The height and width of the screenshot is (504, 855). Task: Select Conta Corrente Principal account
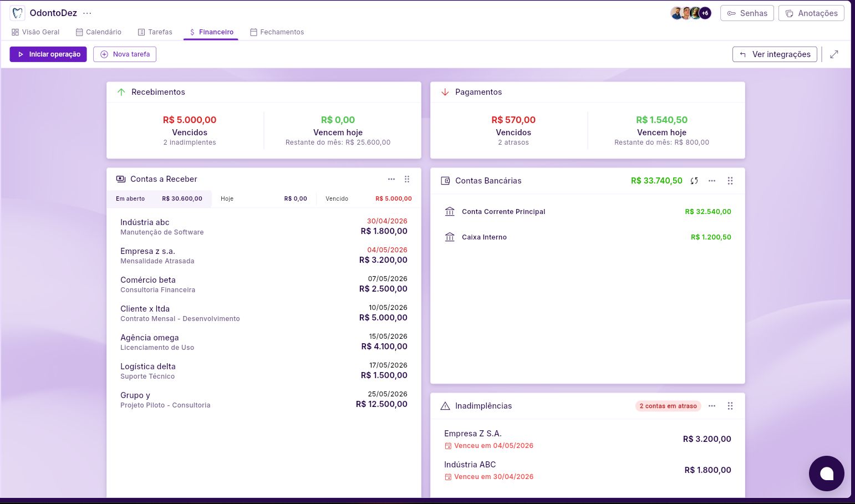click(x=588, y=212)
